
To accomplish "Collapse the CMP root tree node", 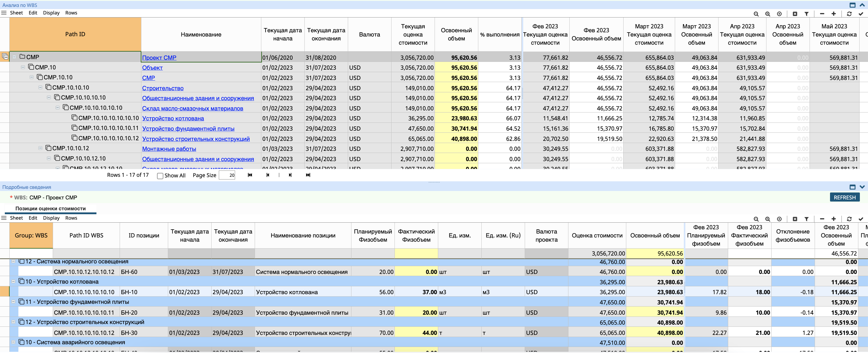I will point(14,57).
